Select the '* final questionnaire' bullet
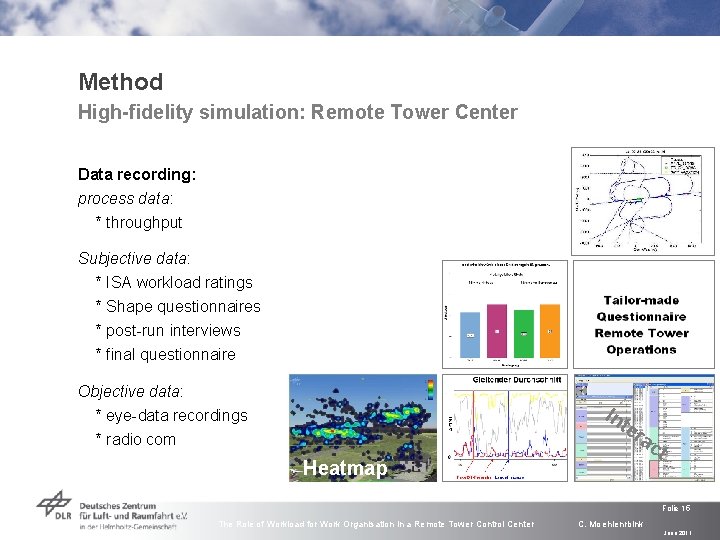This screenshot has width=720, height=540. click(166, 354)
